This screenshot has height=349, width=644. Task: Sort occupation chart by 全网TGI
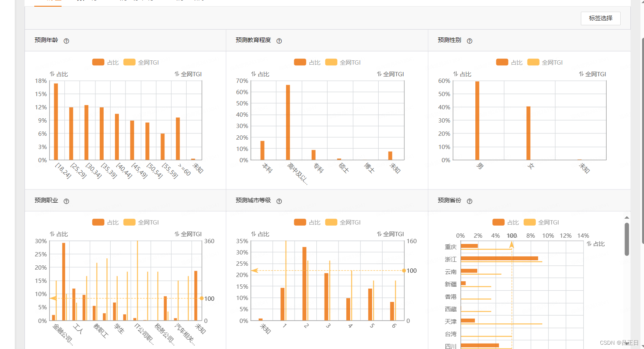188,234
